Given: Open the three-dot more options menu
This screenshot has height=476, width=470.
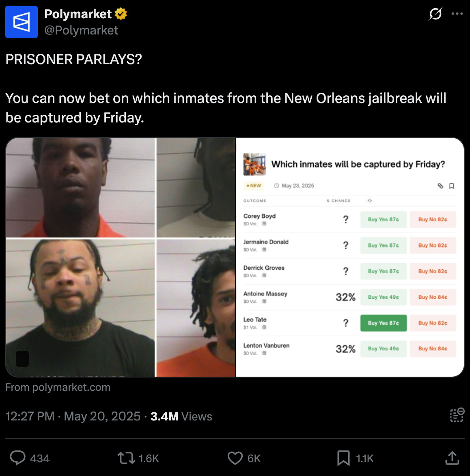Looking at the screenshot, I should pos(457,14).
